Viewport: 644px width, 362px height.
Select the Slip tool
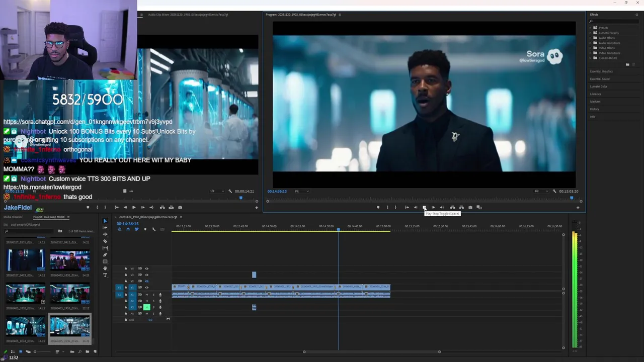click(x=105, y=248)
